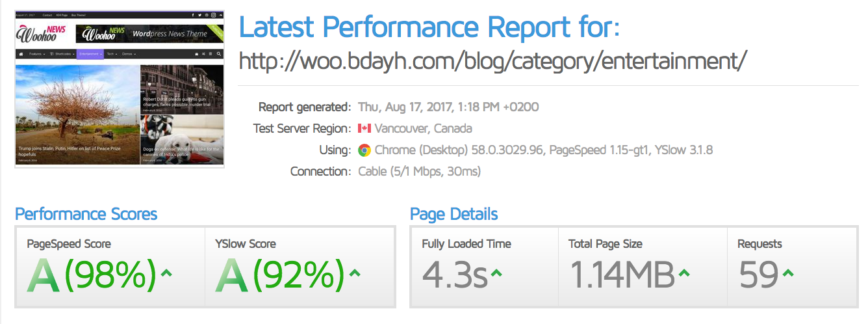Click the green arrow beside PageSpeed 98%

[166, 273]
